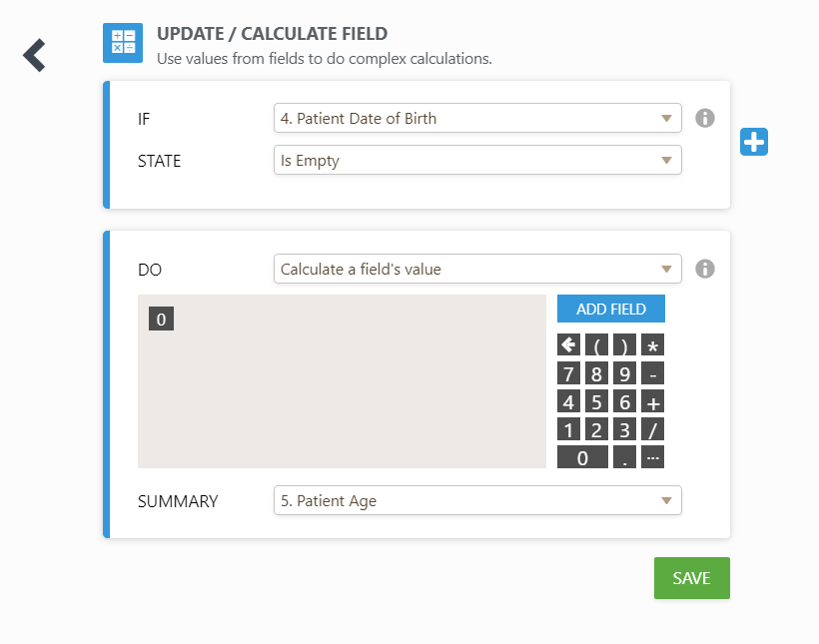This screenshot has height=644, width=819.
Task: Open the IF field dropdown
Action: coord(477,118)
